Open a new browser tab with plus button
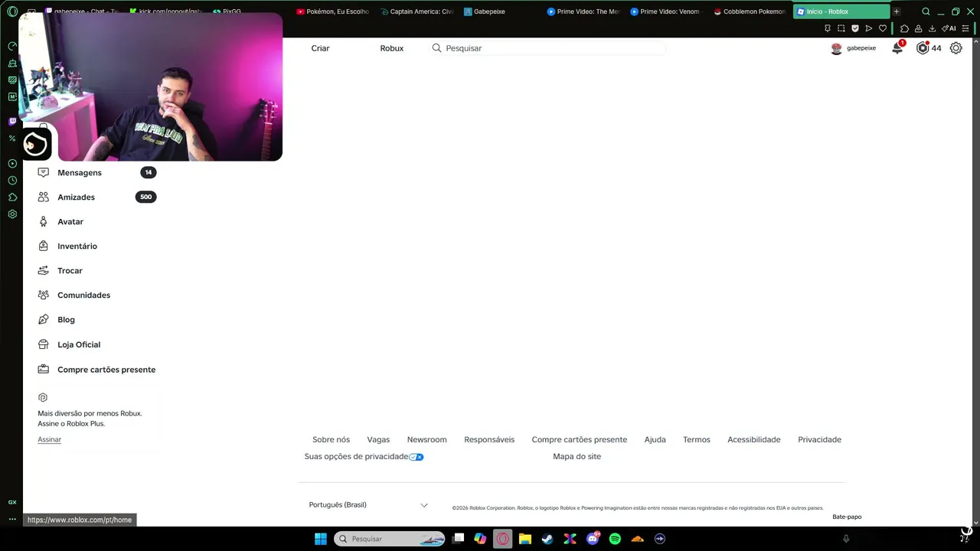The height and width of the screenshot is (551, 980). pyautogui.click(x=896, y=11)
